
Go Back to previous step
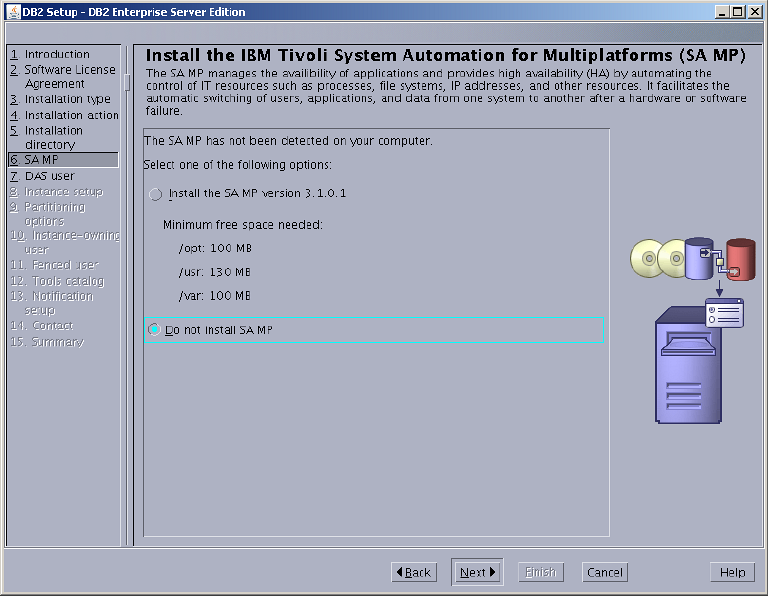click(x=414, y=572)
